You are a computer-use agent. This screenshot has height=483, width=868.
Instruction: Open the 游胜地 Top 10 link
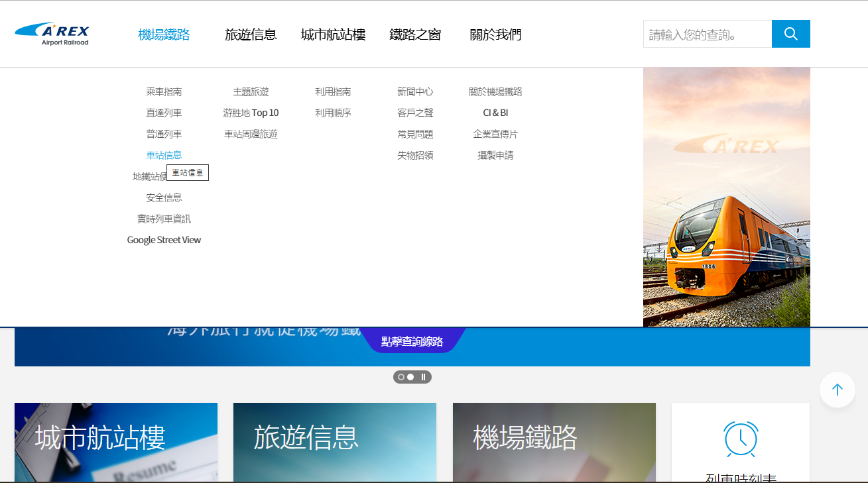251,113
